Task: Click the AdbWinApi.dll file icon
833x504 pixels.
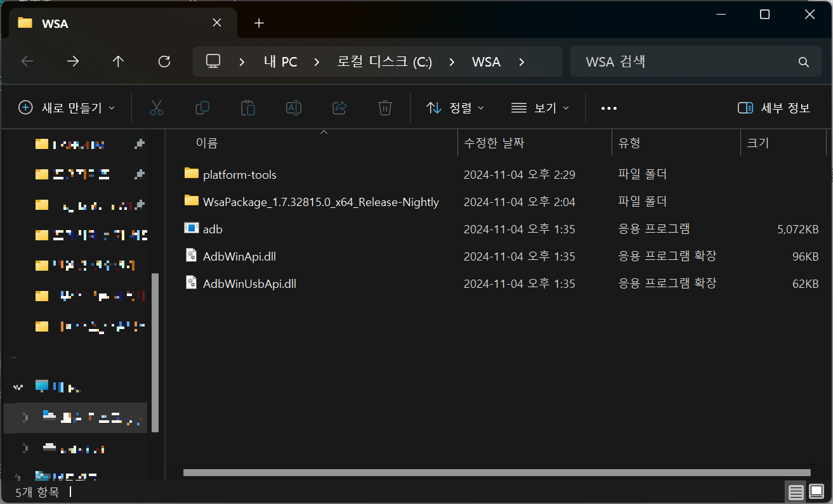Action: pyautogui.click(x=191, y=255)
